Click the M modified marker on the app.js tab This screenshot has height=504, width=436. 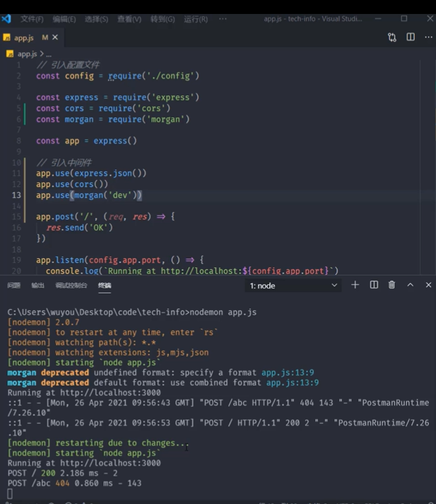point(45,38)
